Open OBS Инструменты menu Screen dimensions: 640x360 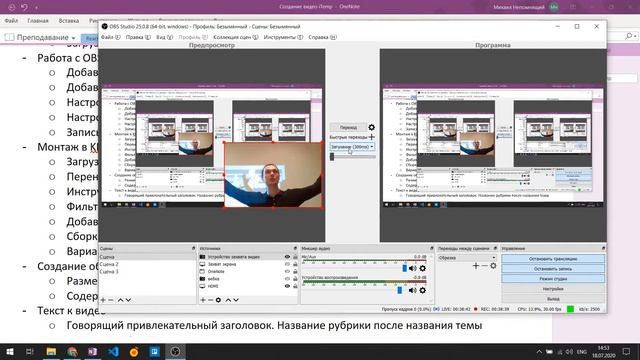point(283,37)
